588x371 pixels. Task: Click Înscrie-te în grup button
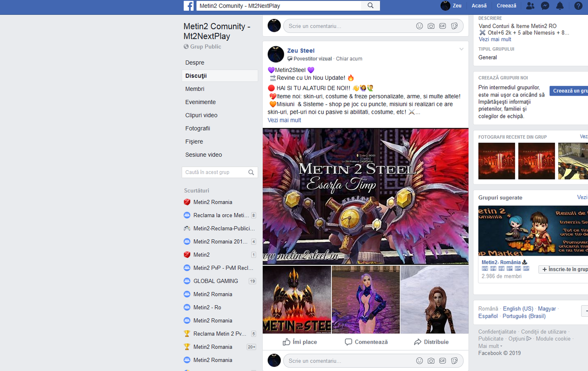(x=563, y=269)
